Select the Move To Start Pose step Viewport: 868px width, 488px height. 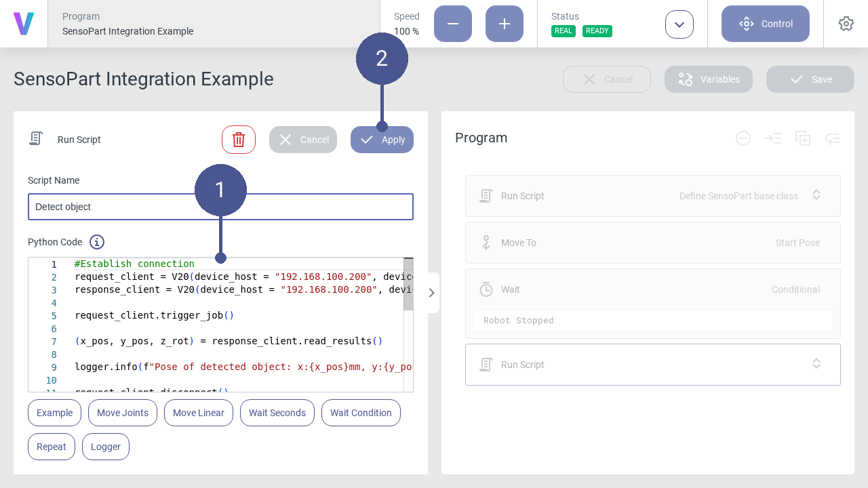pos(652,243)
